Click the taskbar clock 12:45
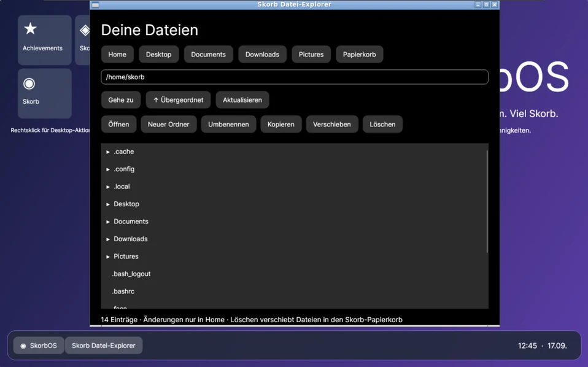Screen dimensions: 588x367 pos(527,346)
